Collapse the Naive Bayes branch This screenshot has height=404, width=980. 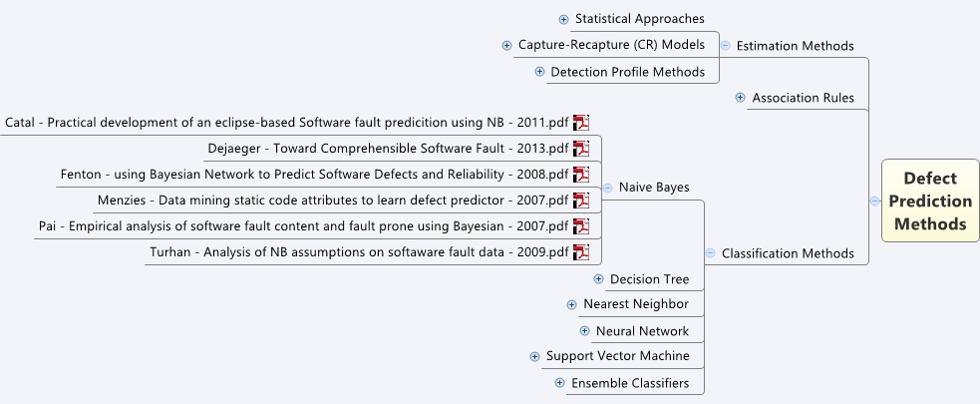608,188
